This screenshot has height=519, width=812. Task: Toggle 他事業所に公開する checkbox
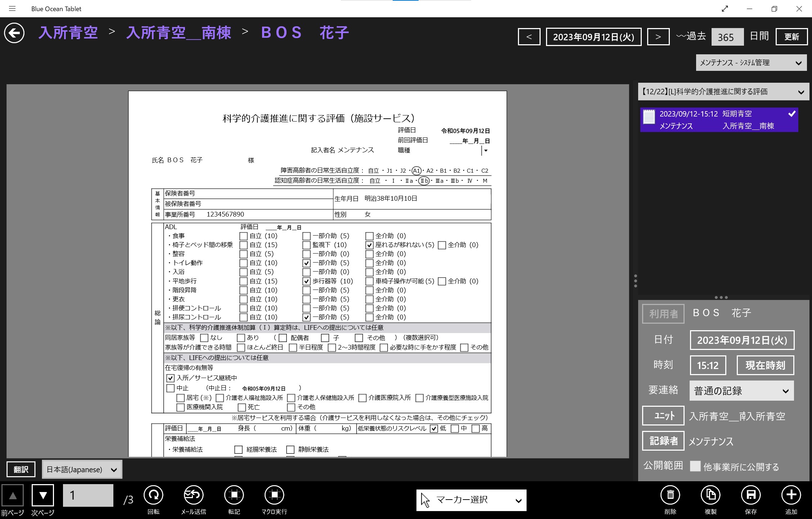tap(695, 466)
